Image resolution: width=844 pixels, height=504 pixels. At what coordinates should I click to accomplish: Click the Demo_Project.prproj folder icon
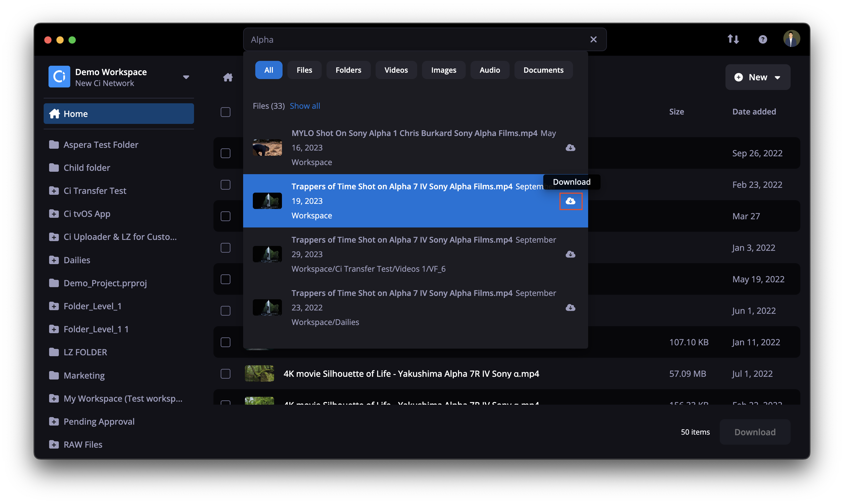pos(54,283)
